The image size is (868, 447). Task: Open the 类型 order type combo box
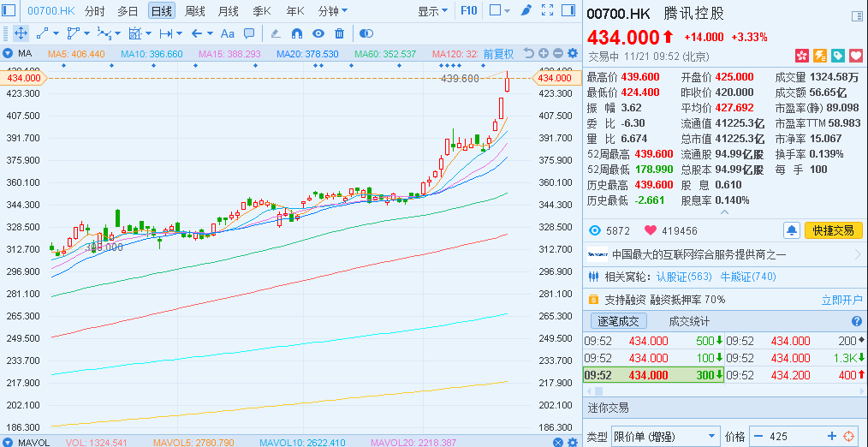tap(666, 436)
